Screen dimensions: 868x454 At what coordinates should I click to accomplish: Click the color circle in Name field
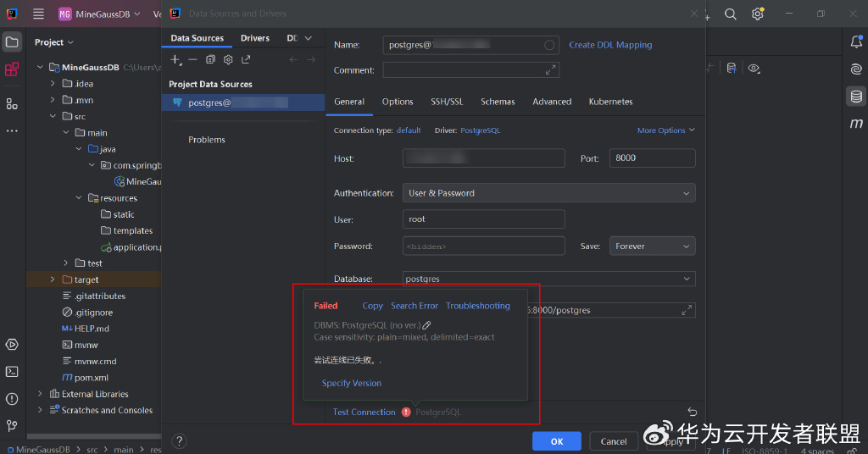pos(549,46)
